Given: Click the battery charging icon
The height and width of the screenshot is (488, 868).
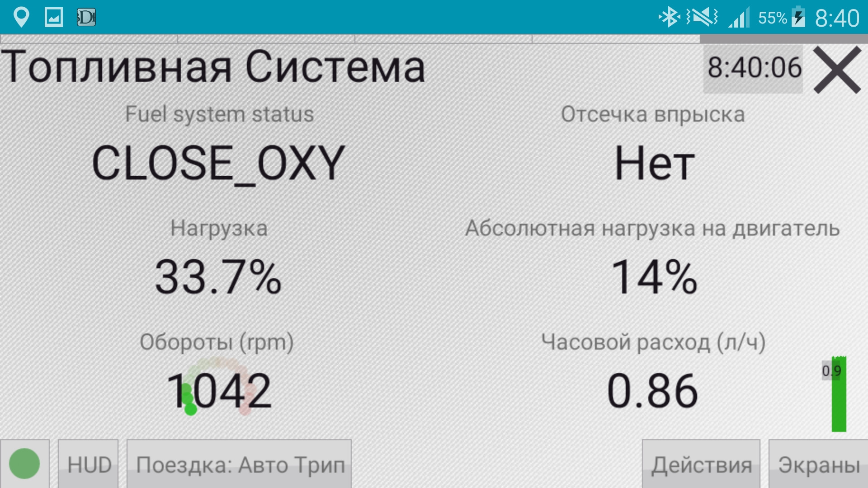Looking at the screenshot, I should pos(803,17).
